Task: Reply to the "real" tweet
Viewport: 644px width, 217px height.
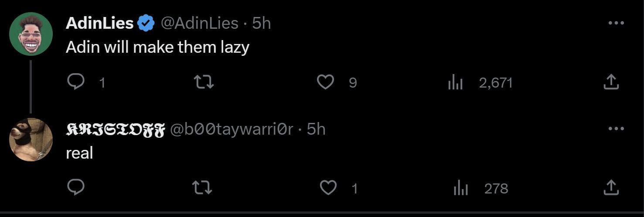Action: click(x=76, y=188)
